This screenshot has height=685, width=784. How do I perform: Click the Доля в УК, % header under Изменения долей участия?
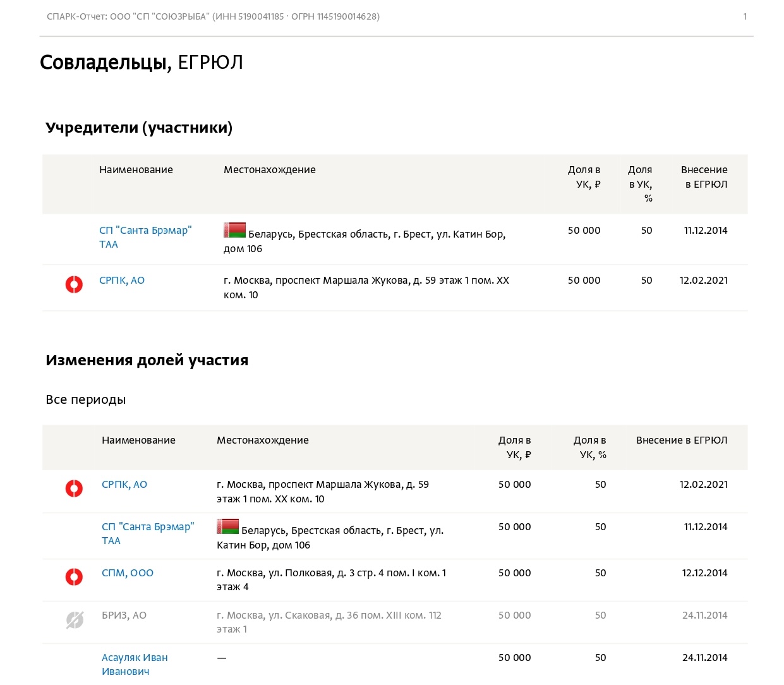point(590,447)
